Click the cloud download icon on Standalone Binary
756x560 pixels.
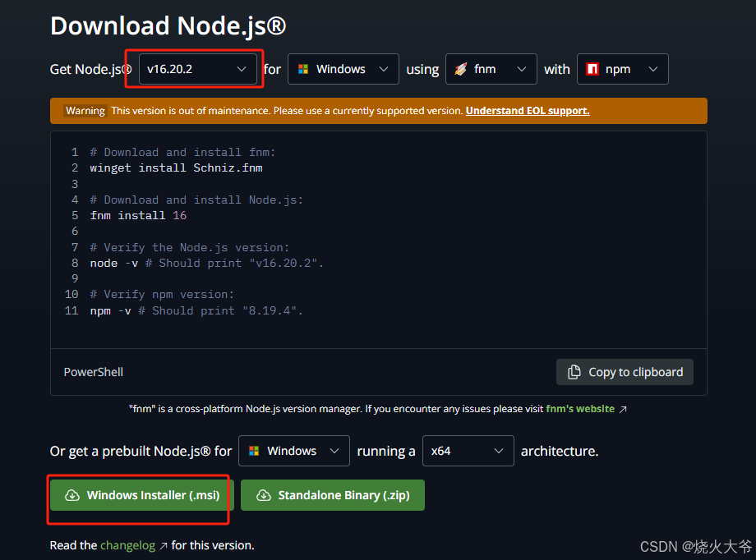point(263,495)
